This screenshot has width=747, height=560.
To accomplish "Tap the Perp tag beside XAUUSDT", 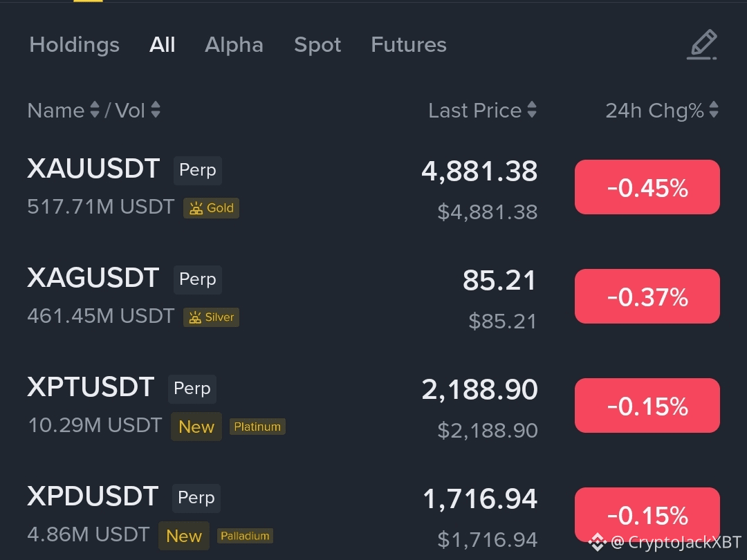I will 197,170.
